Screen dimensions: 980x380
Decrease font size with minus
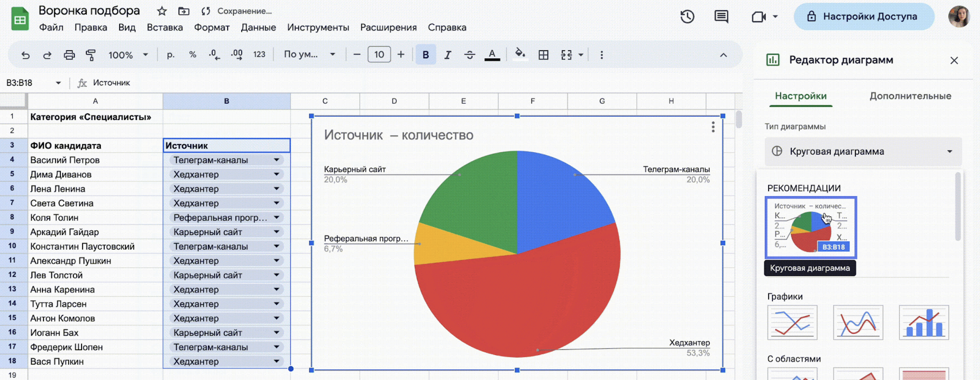pos(357,55)
